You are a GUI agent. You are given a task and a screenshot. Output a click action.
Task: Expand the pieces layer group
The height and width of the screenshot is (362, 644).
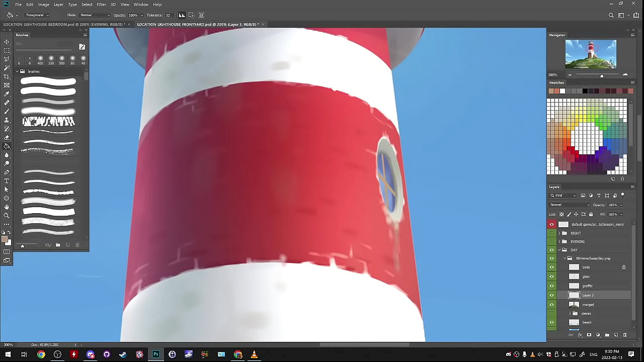[570, 313]
